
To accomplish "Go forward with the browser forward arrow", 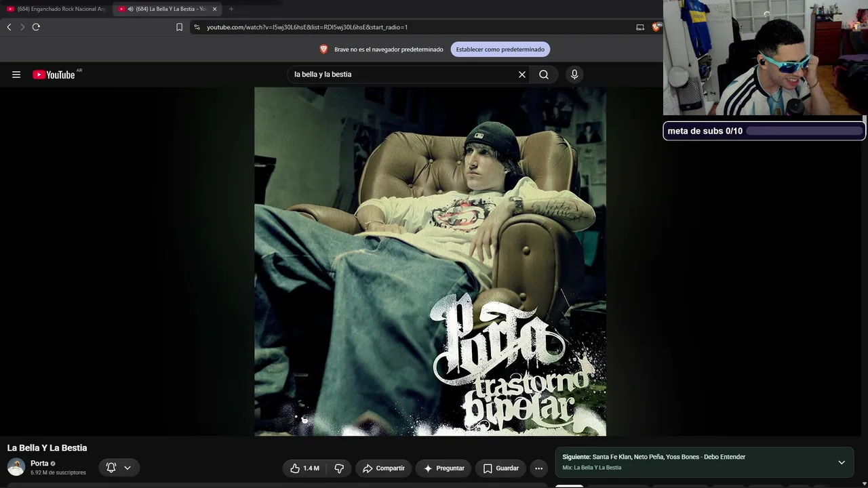I will point(22,27).
